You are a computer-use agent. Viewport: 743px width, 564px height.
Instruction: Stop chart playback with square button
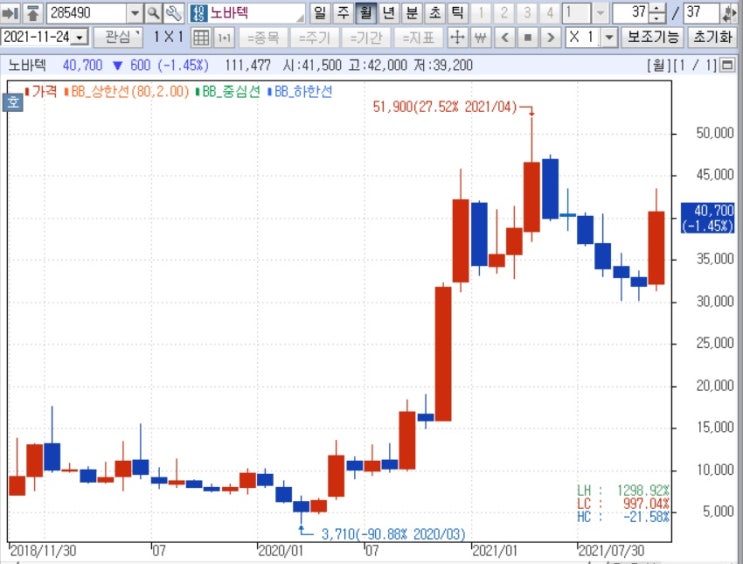[x=528, y=37]
